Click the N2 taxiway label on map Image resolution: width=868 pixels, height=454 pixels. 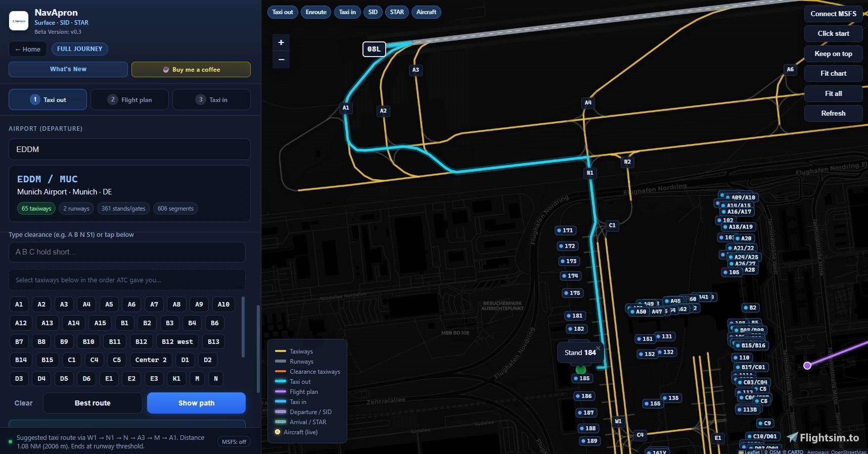point(627,162)
